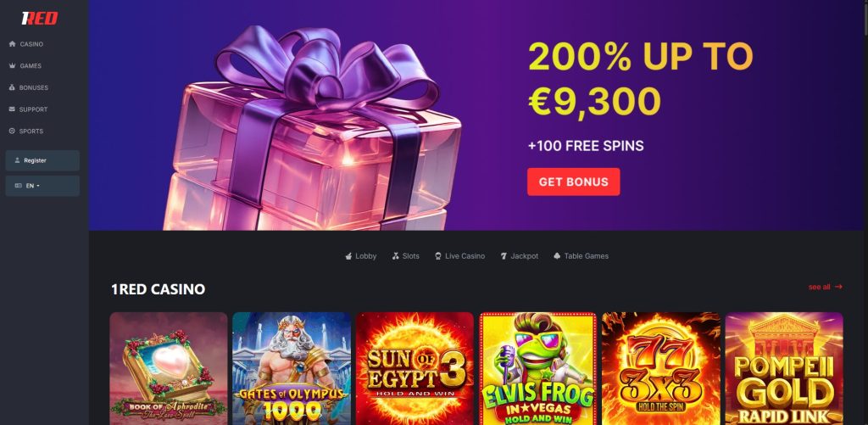Screen dimensions: 868x425
Task: Click the Support envelope icon
Action: (12, 109)
